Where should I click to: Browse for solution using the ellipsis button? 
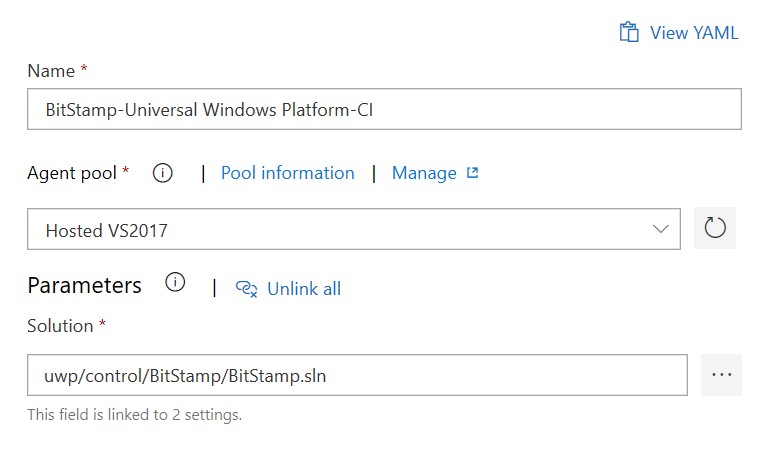pyautogui.click(x=722, y=375)
